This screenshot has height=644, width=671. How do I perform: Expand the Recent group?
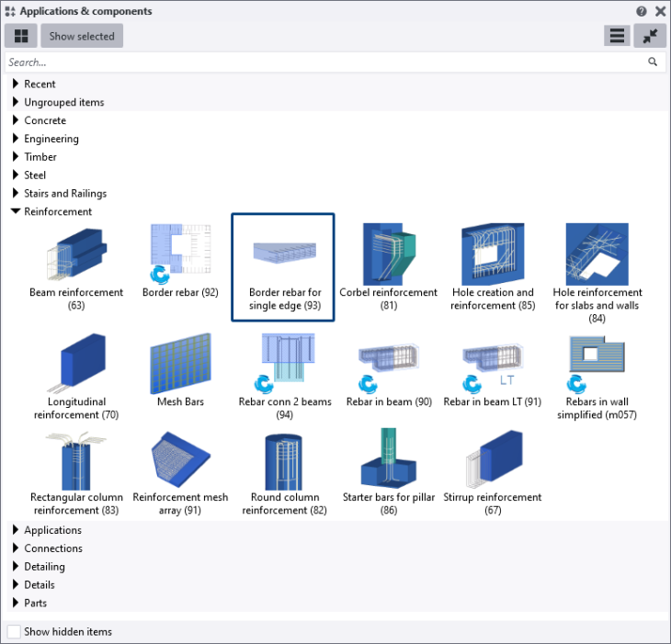tap(16, 84)
